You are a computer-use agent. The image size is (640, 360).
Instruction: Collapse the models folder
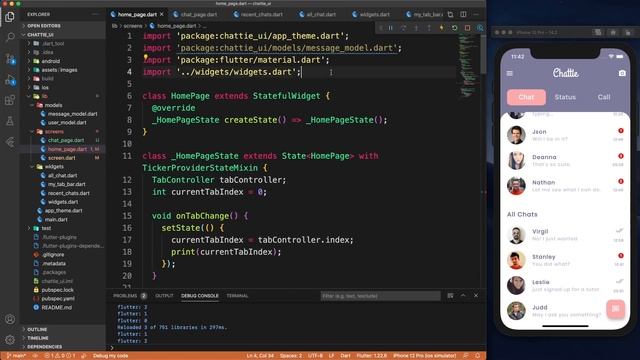click(x=63, y=105)
